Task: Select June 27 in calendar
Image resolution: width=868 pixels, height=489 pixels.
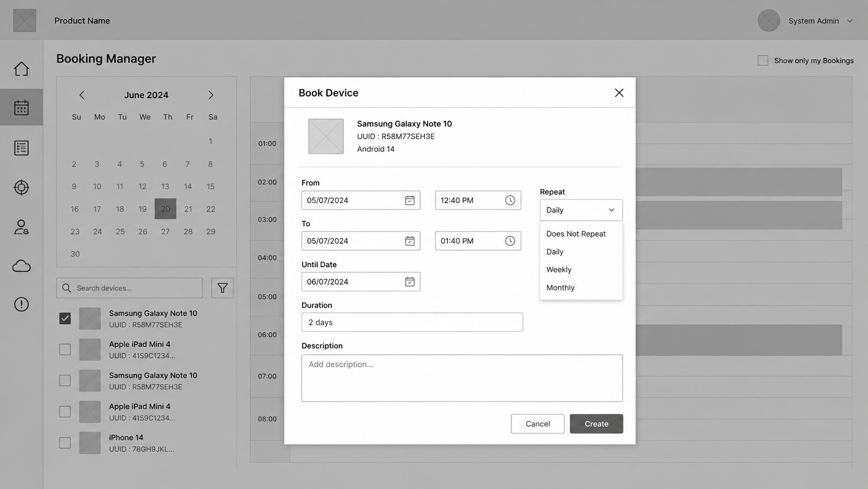Action: pos(165,231)
